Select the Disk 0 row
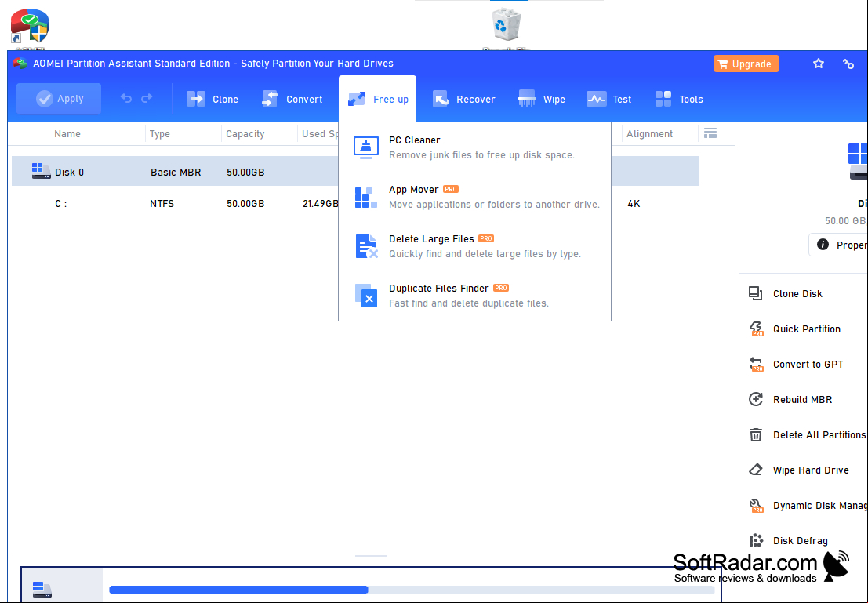 pyautogui.click(x=355, y=172)
